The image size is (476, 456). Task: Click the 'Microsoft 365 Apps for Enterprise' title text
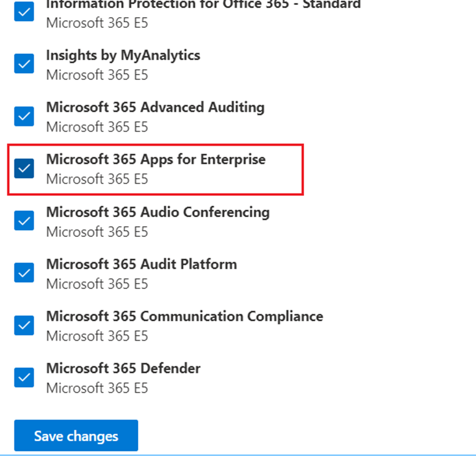coord(156,159)
